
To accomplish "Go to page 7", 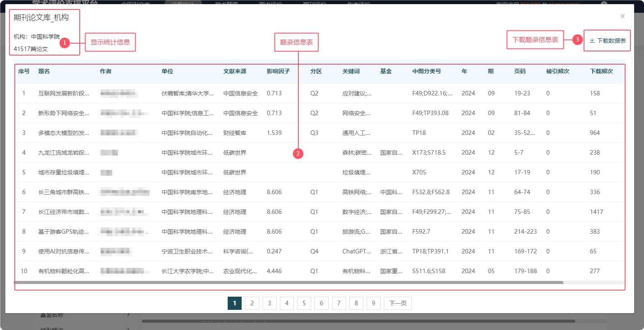I will click(x=339, y=303).
